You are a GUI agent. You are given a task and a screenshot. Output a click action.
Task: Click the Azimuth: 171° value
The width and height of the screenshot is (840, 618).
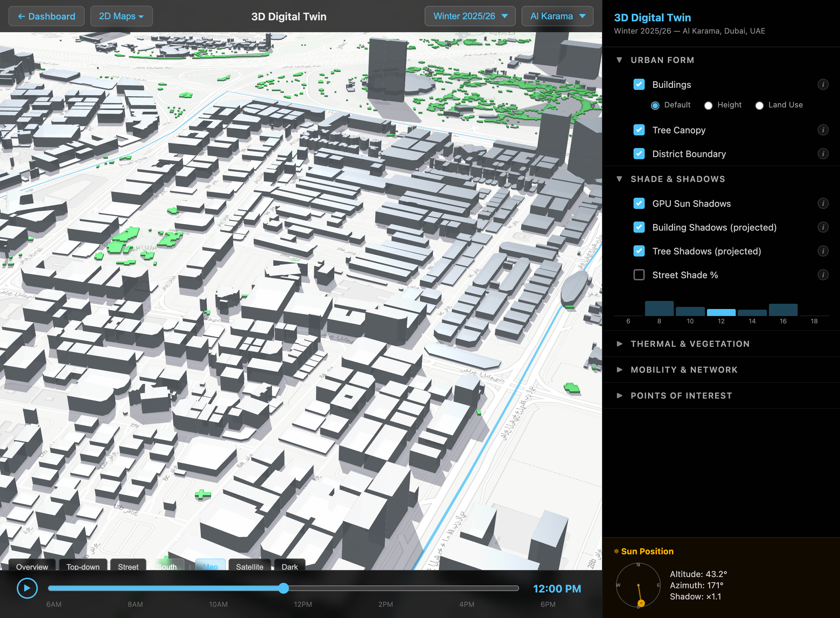click(696, 585)
